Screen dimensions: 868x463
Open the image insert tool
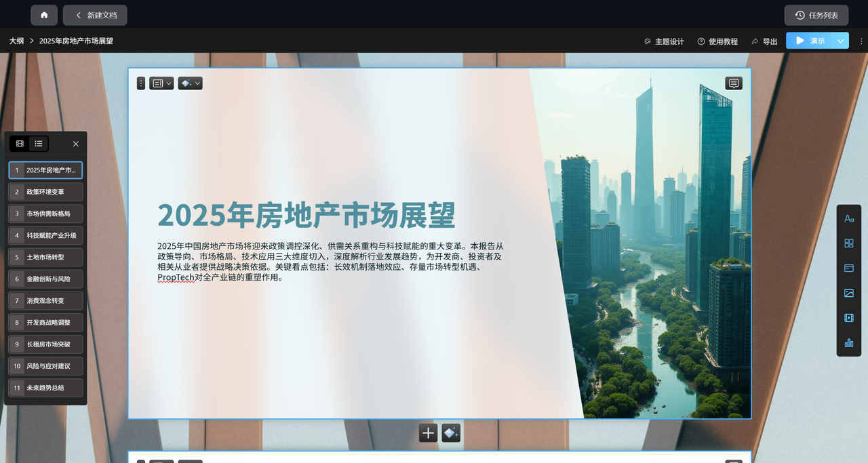849,293
